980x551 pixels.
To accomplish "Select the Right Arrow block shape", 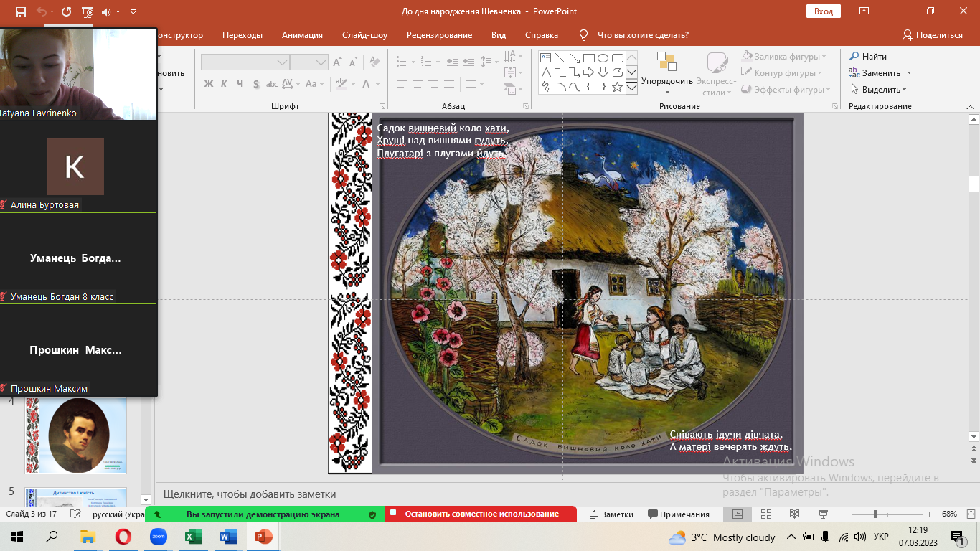I will [588, 72].
